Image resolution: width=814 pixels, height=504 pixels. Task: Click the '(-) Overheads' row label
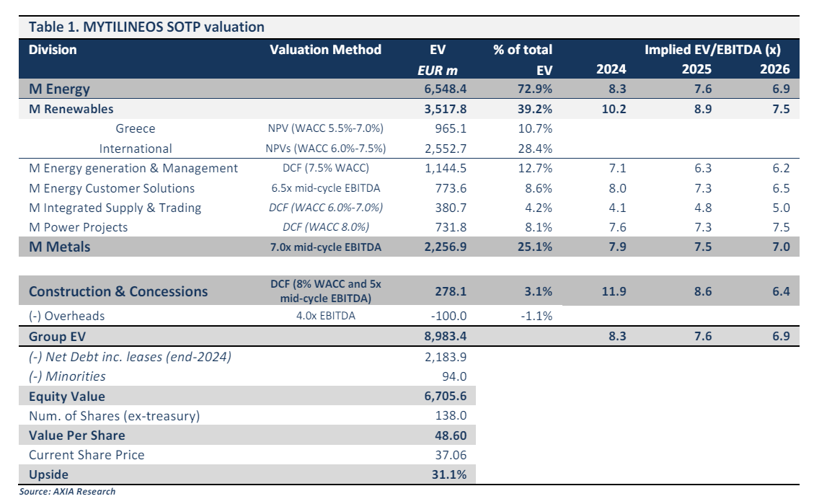tap(66, 316)
